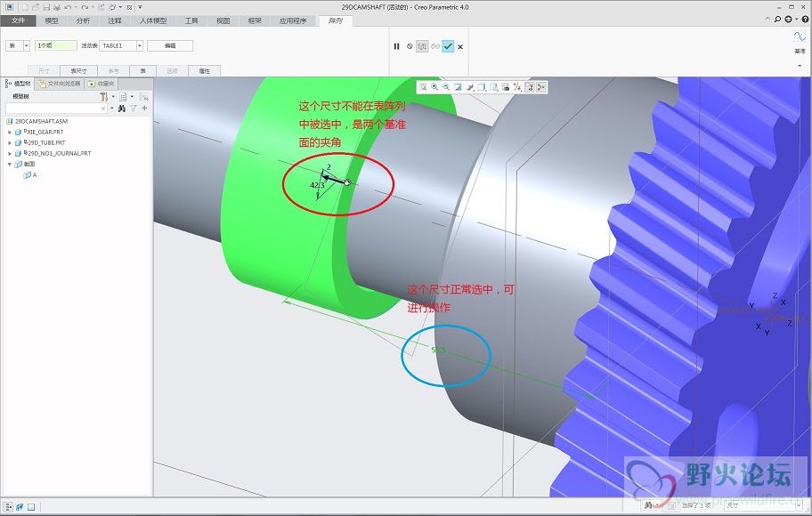Open the 表 panel tab
This screenshot has height=516, width=812.
143,71
